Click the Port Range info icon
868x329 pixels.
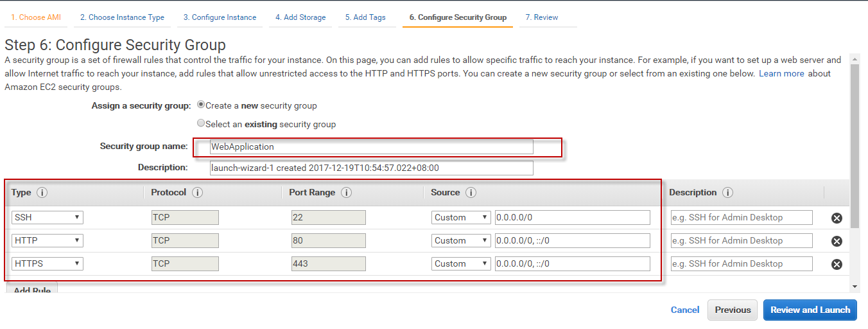coord(346,193)
